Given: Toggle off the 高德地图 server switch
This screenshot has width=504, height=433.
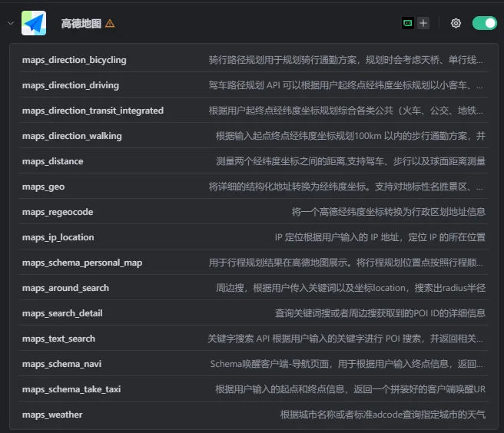Looking at the screenshot, I should 484,23.
